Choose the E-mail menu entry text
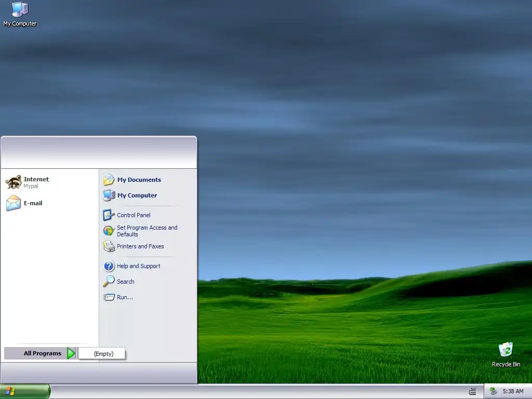This screenshot has width=532, height=399. [33, 203]
